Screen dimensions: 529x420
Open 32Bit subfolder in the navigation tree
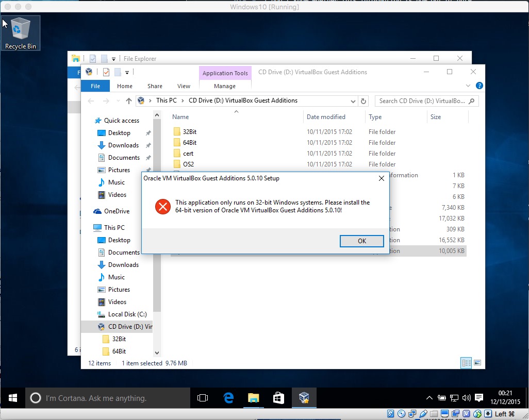(119, 339)
